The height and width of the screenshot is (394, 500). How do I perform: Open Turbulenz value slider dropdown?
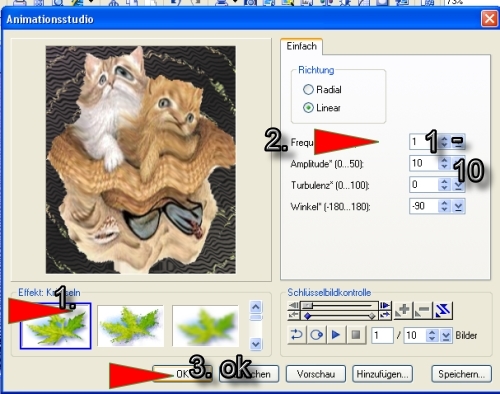pyautogui.click(x=458, y=185)
